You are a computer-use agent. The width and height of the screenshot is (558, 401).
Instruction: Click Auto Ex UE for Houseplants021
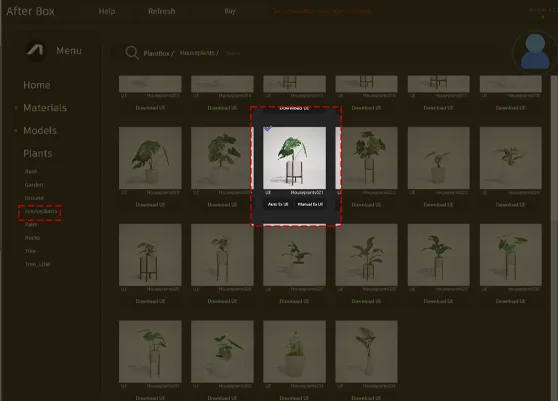pos(278,204)
